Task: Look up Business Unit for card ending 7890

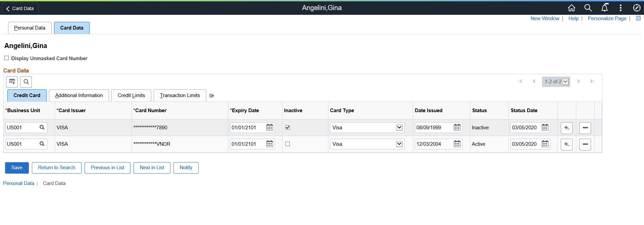Action: pyautogui.click(x=42, y=127)
